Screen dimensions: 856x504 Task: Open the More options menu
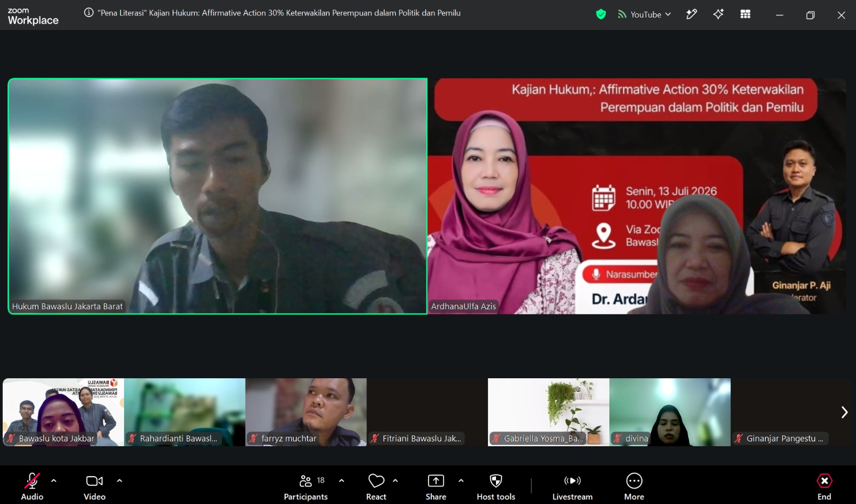(x=634, y=487)
